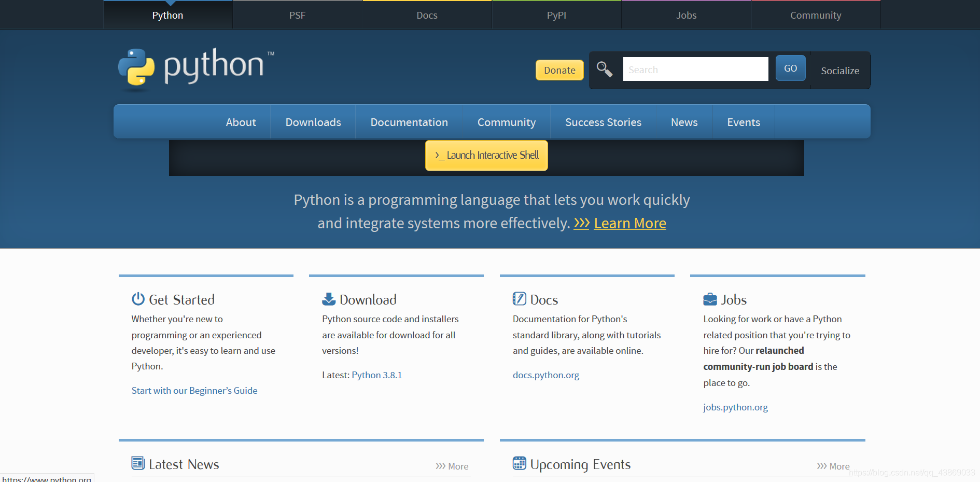This screenshot has width=980, height=482.
Task: Click the Python logo
Action: click(194, 67)
